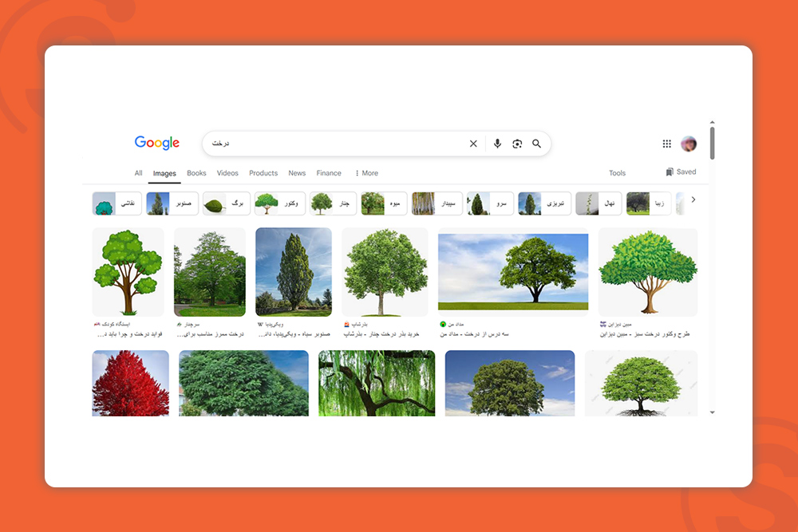Screen dimensions: 798x532
Task: Open the link فواید درخت و چرا باید
Action: (x=129, y=334)
